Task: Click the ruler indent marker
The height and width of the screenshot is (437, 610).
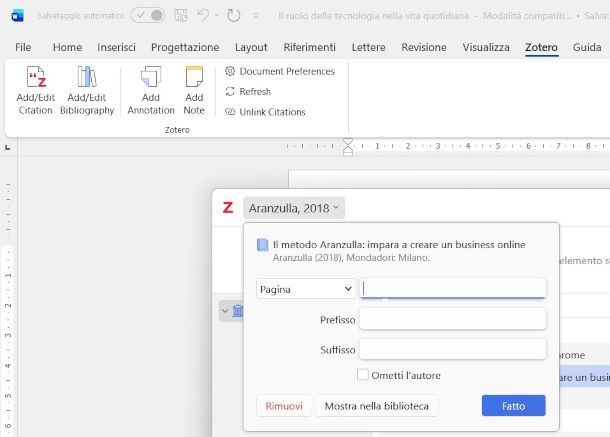Action: coord(348,147)
